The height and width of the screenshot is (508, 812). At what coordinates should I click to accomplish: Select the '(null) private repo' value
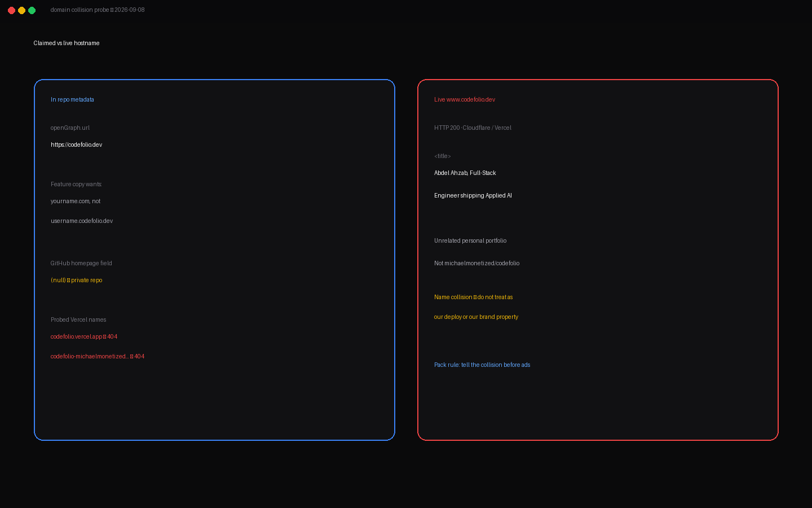(76, 280)
